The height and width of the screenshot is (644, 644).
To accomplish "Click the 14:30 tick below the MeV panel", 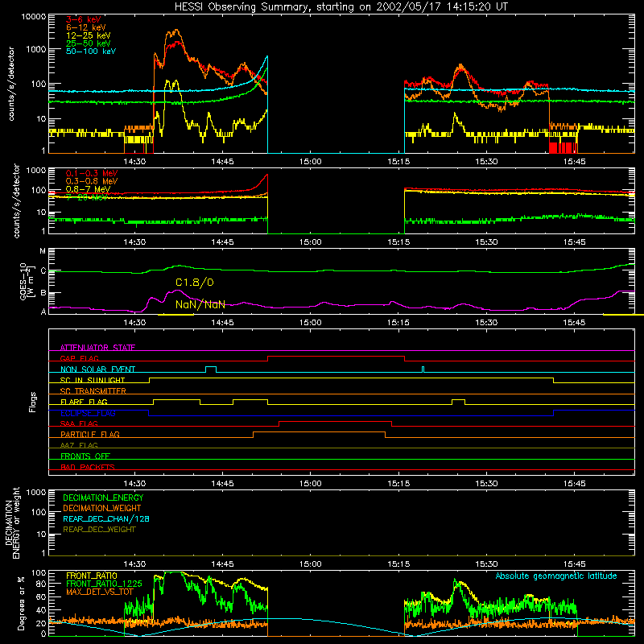I will 134,242.
